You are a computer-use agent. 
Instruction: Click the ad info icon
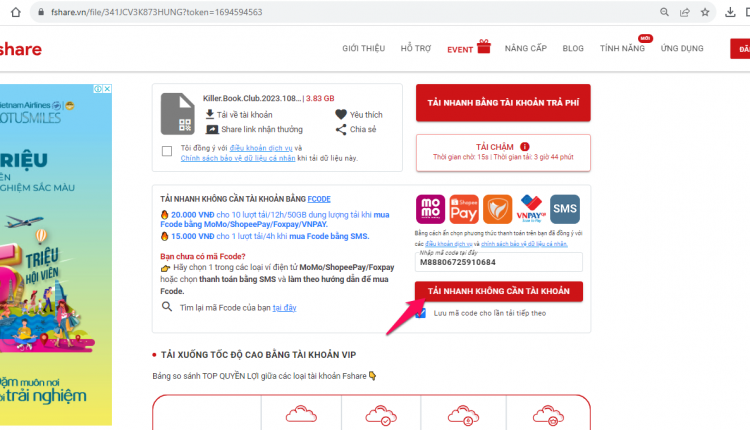pyautogui.click(x=98, y=88)
